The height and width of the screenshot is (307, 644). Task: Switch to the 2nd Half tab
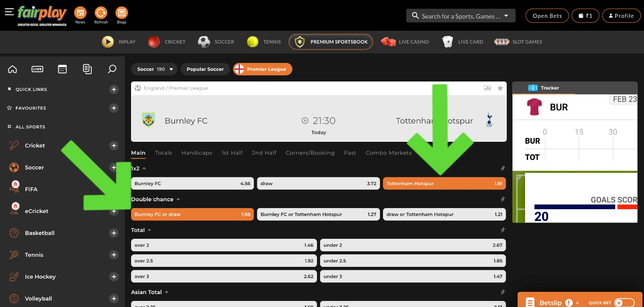(x=264, y=153)
